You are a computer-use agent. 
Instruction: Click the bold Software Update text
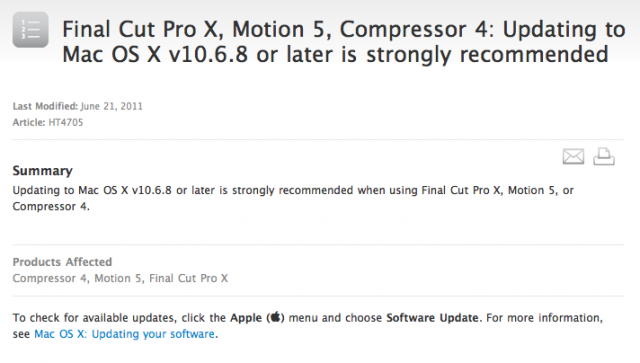click(x=432, y=318)
